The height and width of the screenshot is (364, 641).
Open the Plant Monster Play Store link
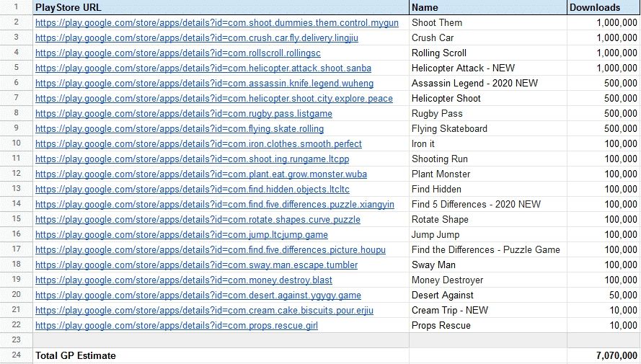[x=200, y=174]
